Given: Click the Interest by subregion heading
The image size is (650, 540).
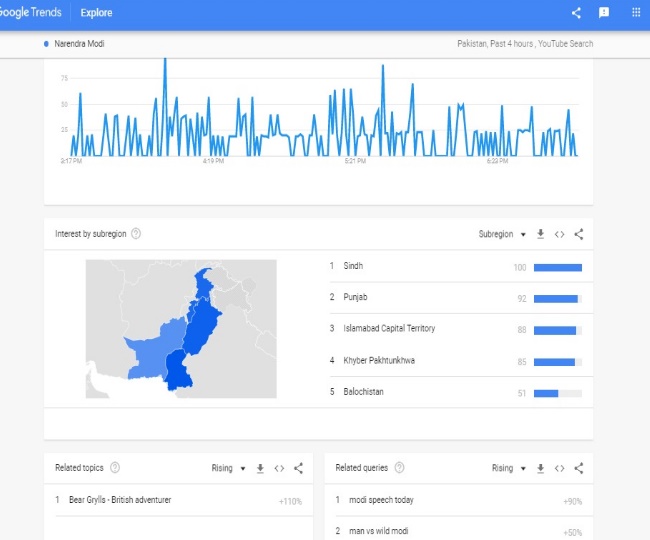Looking at the screenshot, I should pos(90,234).
